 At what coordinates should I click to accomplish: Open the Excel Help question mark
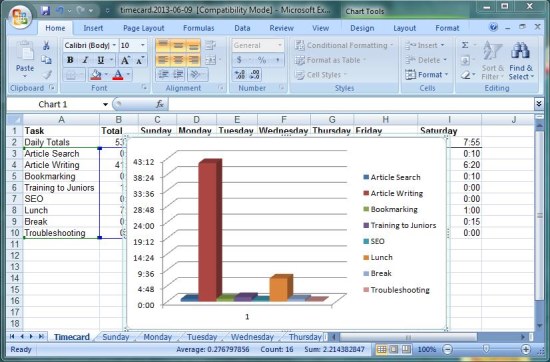point(493,27)
